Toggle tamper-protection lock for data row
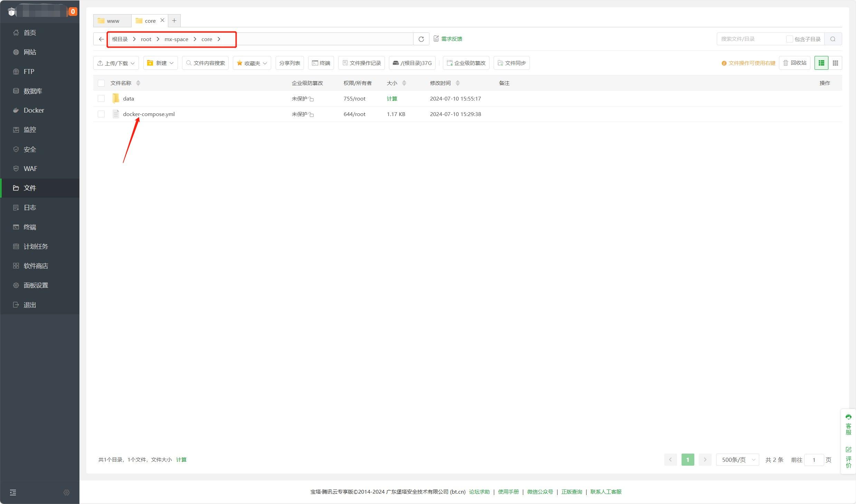 click(x=311, y=99)
